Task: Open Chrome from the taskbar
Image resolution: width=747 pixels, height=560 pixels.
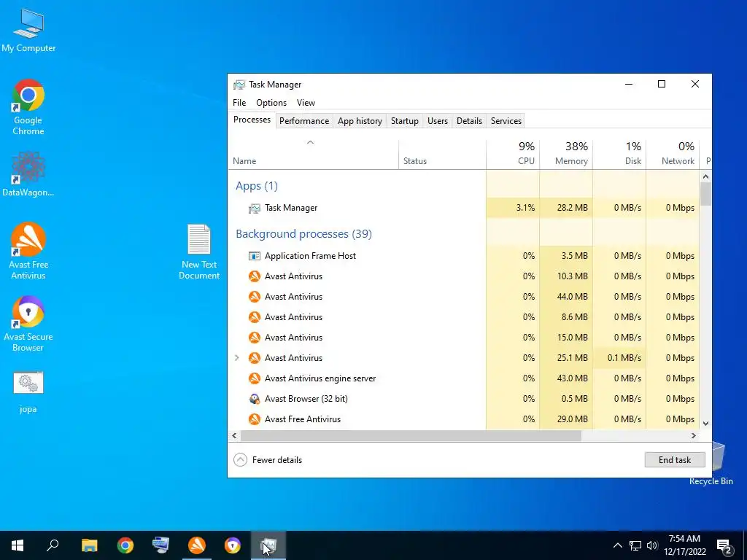Action: pyautogui.click(x=125, y=545)
